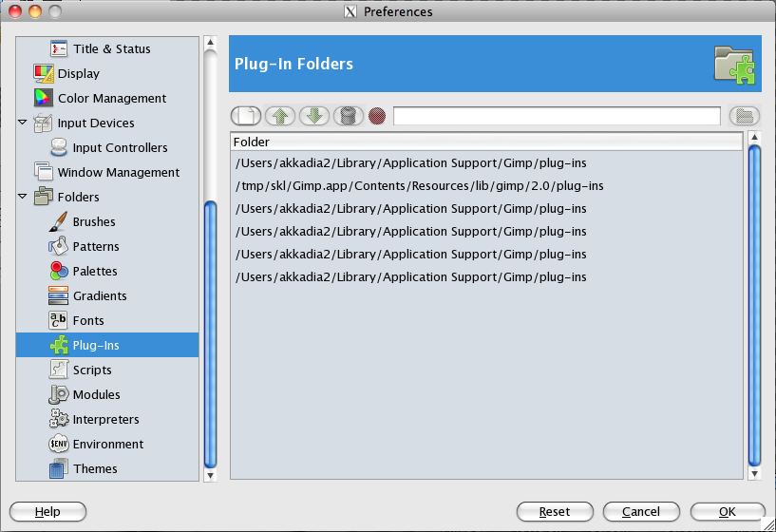The width and height of the screenshot is (776, 532).
Task: Open the folder browse button
Action: pos(745,116)
